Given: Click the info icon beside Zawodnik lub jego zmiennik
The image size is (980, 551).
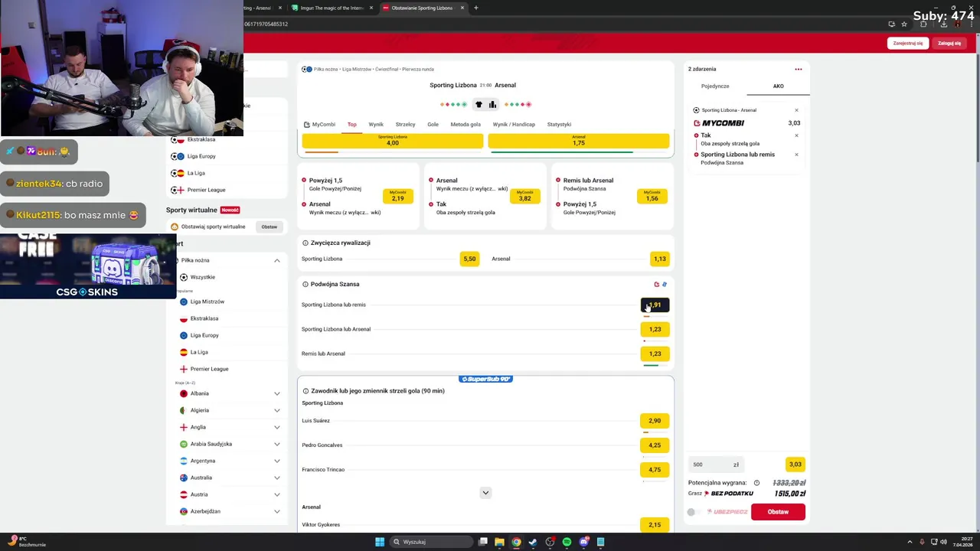Looking at the screenshot, I should (x=305, y=391).
